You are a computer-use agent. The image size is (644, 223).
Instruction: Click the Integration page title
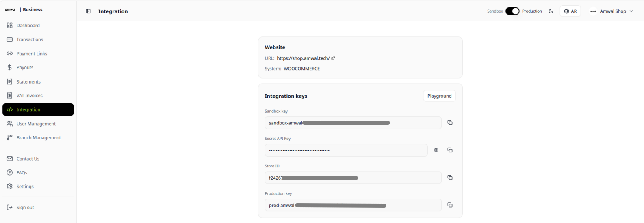113,11
